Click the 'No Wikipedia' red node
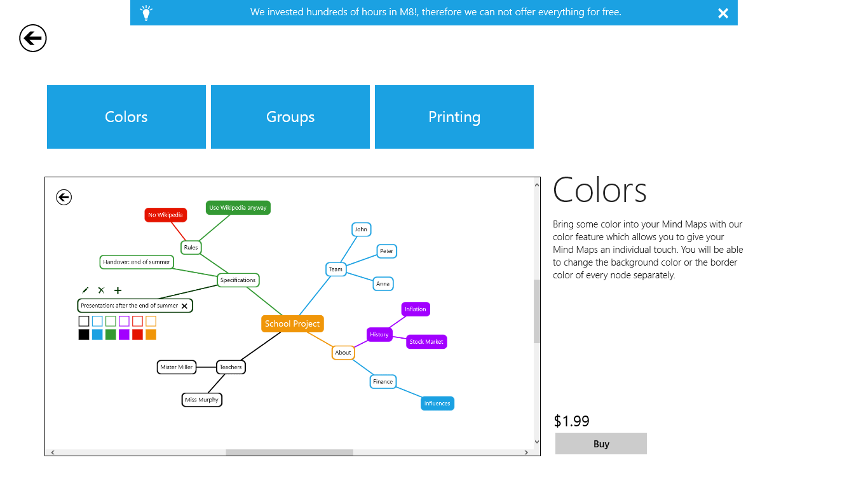The width and height of the screenshot is (868, 488). tap(165, 215)
